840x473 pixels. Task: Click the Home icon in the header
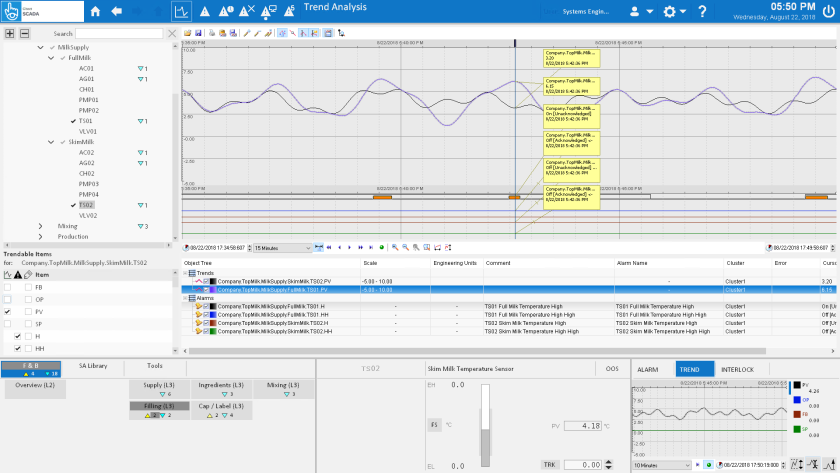pyautogui.click(x=96, y=12)
